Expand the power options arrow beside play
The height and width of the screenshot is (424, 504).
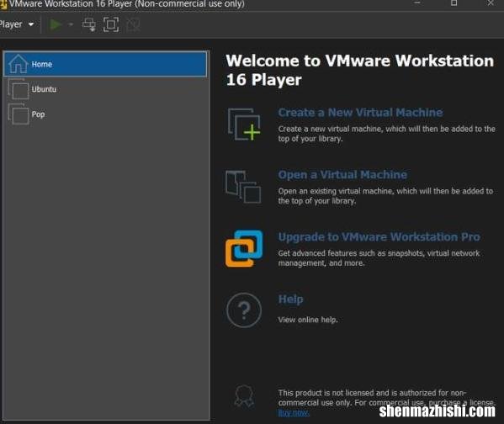pos(71,24)
